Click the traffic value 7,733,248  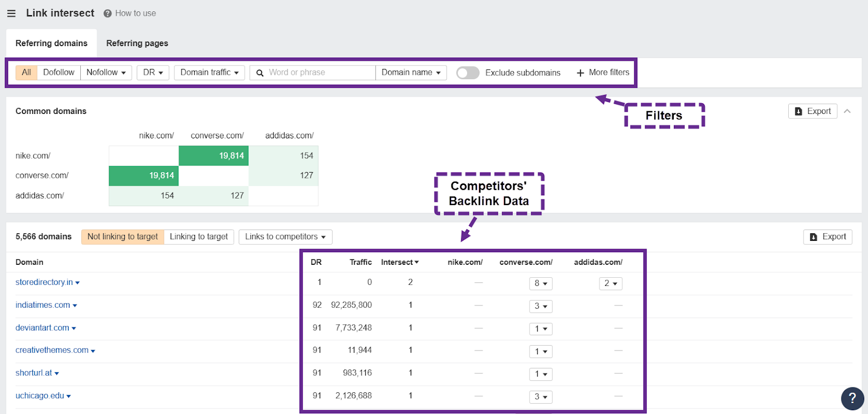[354, 328]
